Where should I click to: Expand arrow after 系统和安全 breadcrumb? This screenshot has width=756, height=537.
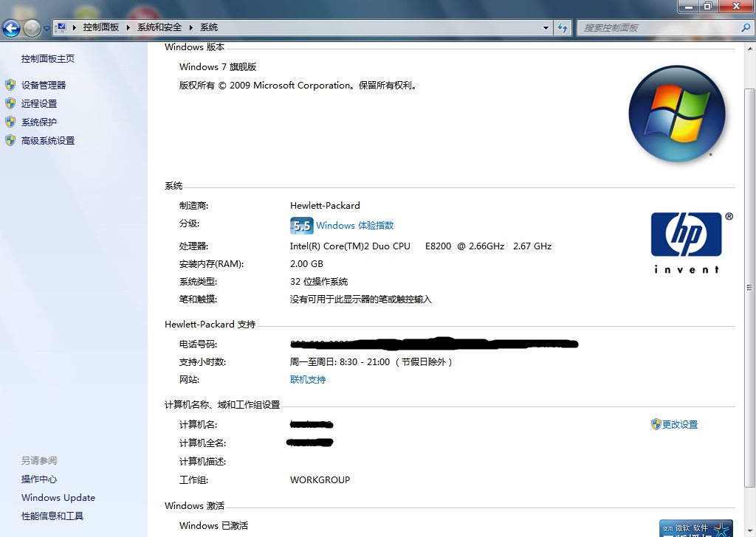[x=191, y=27]
